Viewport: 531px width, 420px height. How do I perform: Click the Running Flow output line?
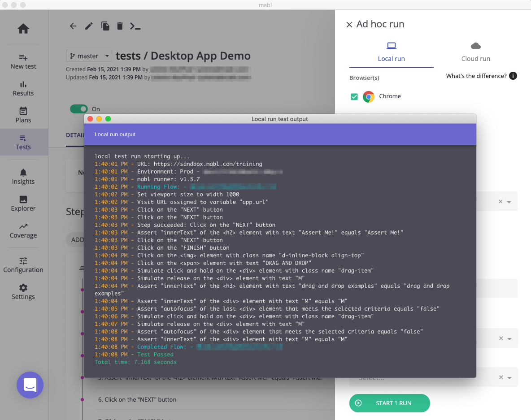[x=185, y=187]
